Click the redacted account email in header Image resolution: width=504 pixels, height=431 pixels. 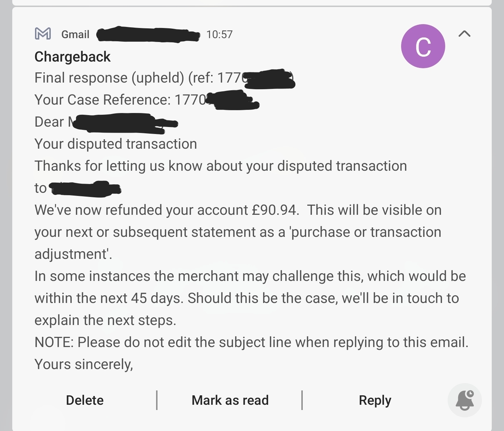click(148, 34)
